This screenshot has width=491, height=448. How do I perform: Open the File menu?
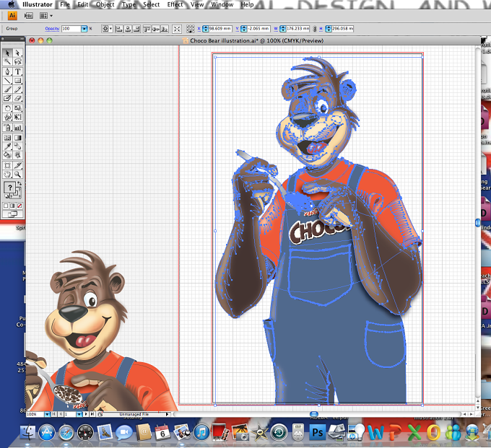(x=65, y=4)
